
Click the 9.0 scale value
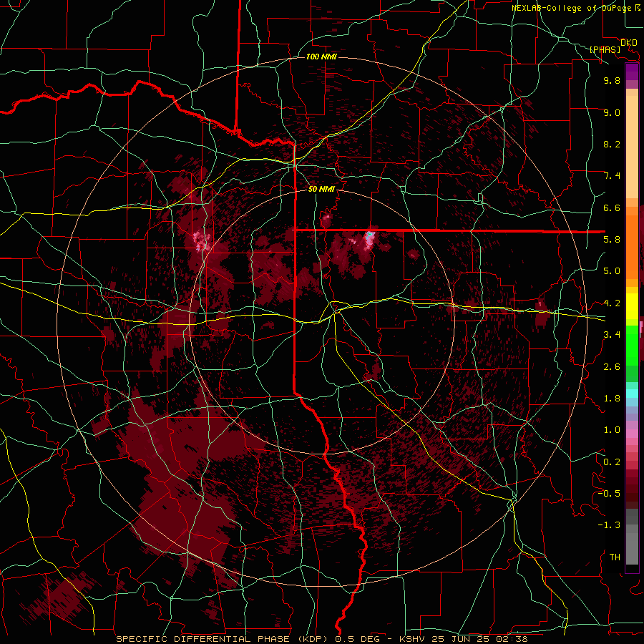(612, 113)
